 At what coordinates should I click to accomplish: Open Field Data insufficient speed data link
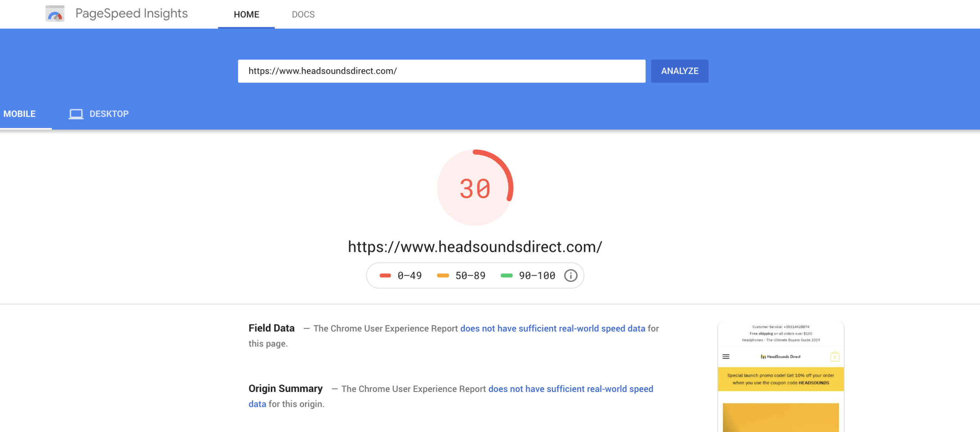(x=552, y=329)
